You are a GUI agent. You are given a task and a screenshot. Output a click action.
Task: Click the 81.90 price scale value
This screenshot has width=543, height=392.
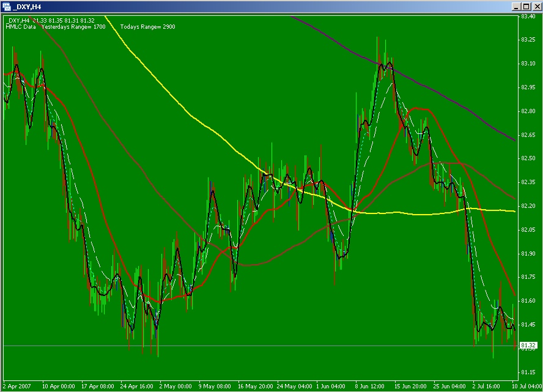(x=528, y=254)
